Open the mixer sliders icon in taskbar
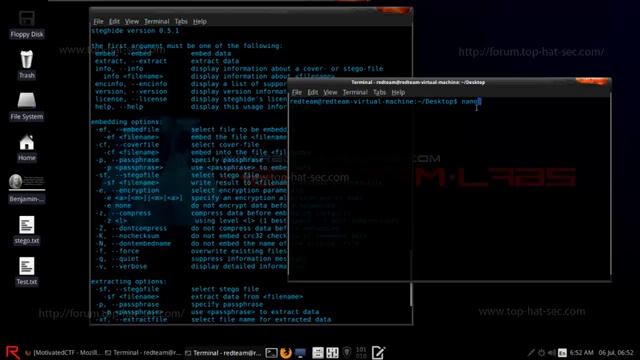 (332, 353)
